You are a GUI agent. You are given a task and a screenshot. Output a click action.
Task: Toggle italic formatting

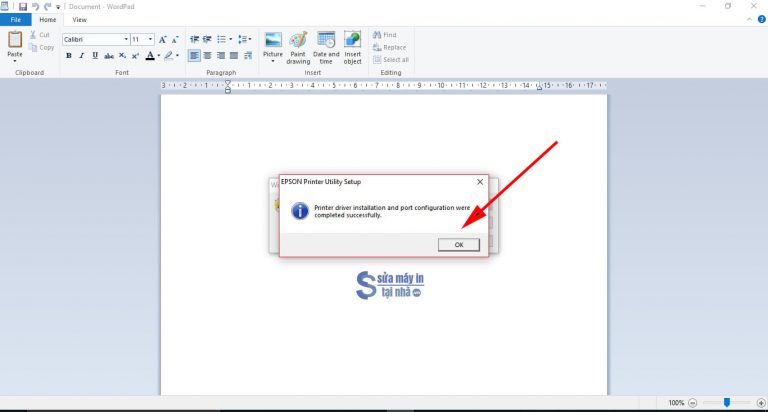[x=82, y=56]
